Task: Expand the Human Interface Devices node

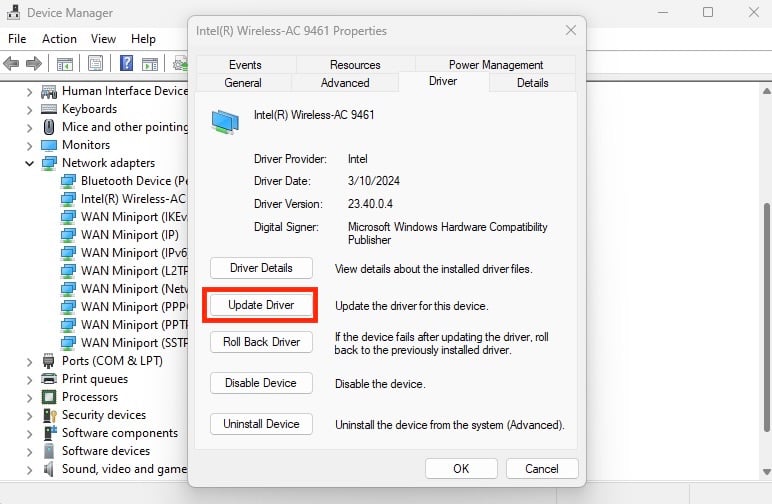Action: point(30,92)
